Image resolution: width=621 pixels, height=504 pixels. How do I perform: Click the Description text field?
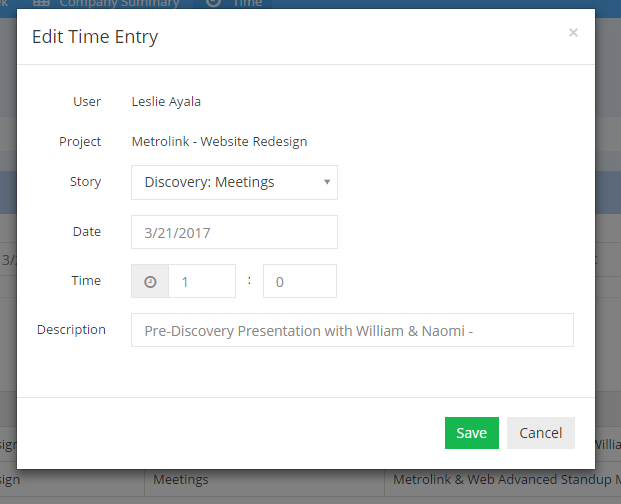tap(352, 330)
